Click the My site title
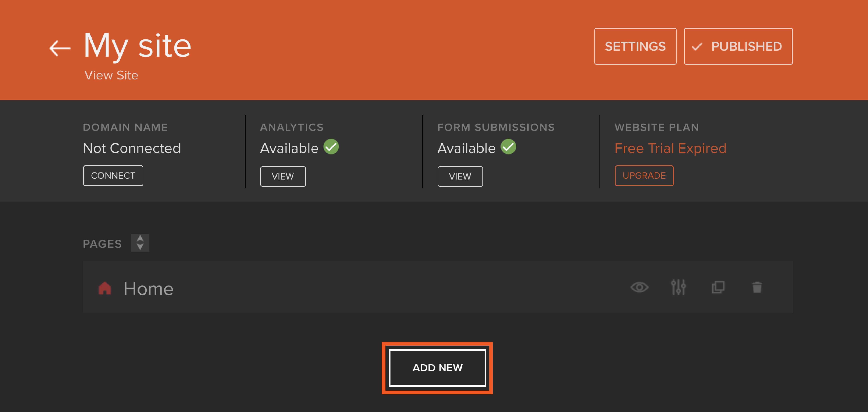868x412 pixels. [137, 46]
